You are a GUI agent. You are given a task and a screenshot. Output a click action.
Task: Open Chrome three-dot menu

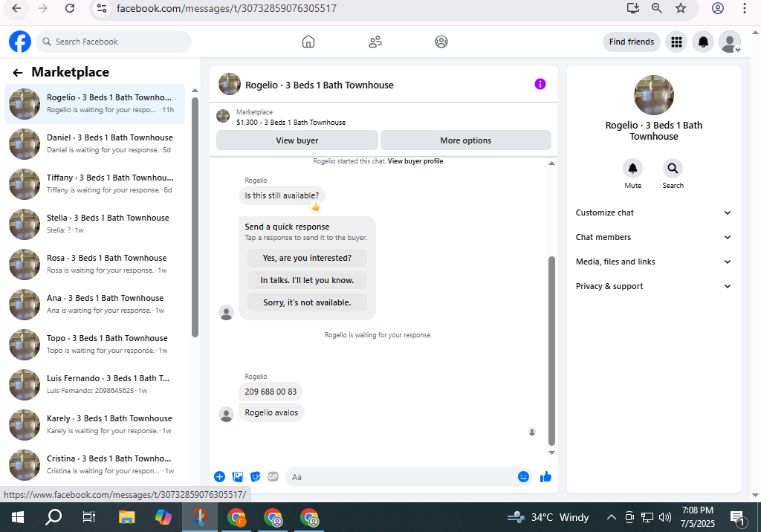[744, 8]
